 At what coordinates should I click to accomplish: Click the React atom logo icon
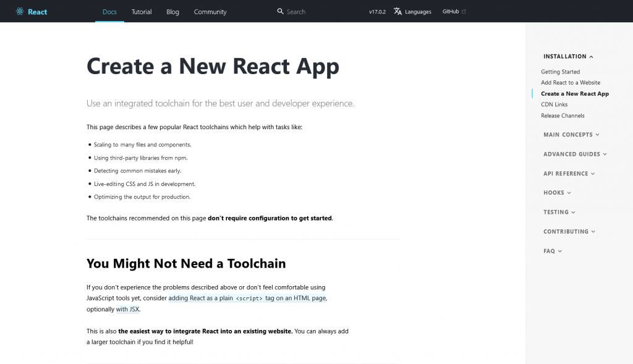pyautogui.click(x=20, y=12)
